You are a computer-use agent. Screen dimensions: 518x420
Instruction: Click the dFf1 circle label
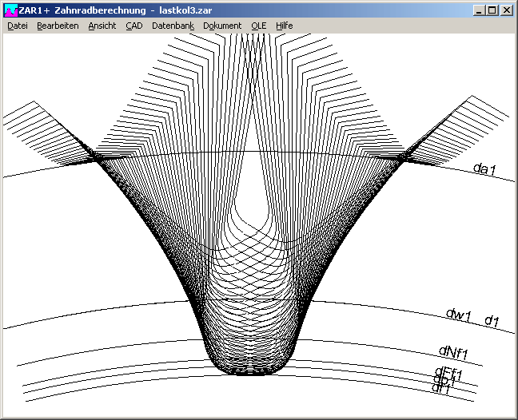(448, 372)
